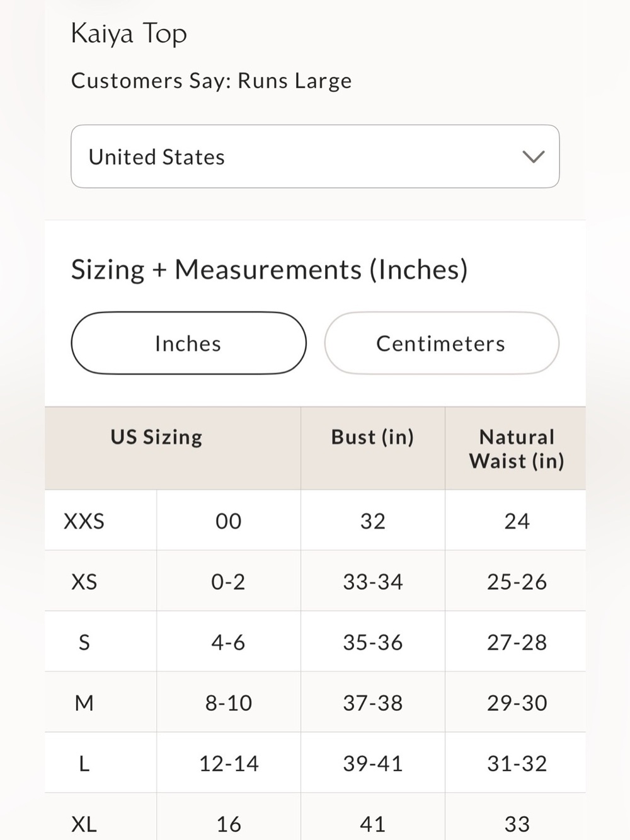630x840 pixels.
Task: Click the 12-14 numeric size cell
Action: click(229, 763)
